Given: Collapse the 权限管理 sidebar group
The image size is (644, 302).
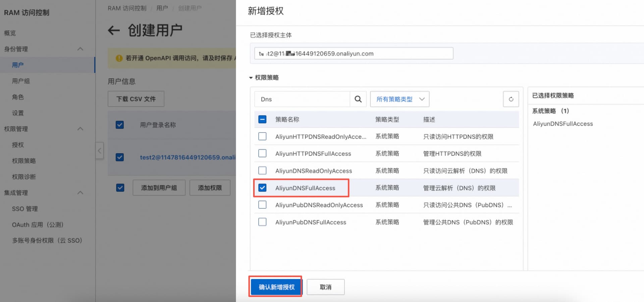Looking at the screenshot, I should pyautogui.click(x=80, y=129).
